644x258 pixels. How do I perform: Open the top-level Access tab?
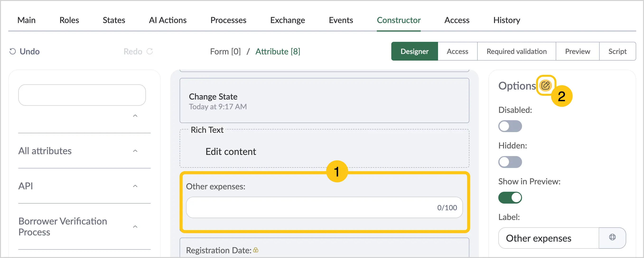click(x=457, y=20)
